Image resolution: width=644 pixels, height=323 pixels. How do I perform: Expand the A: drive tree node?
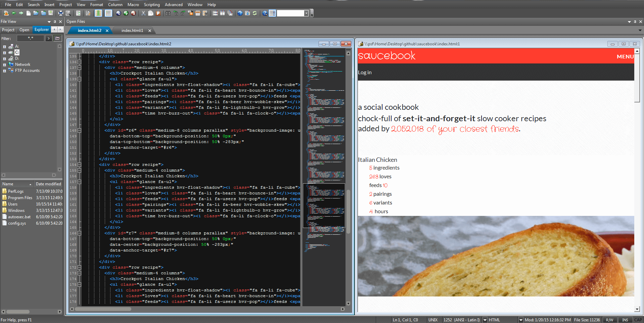point(4,47)
